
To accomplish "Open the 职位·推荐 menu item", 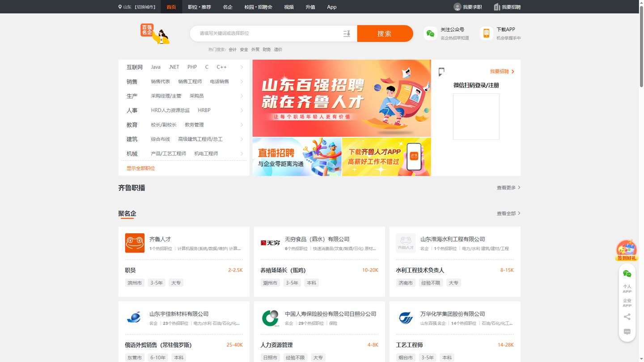I will click(x=199, y=7).
